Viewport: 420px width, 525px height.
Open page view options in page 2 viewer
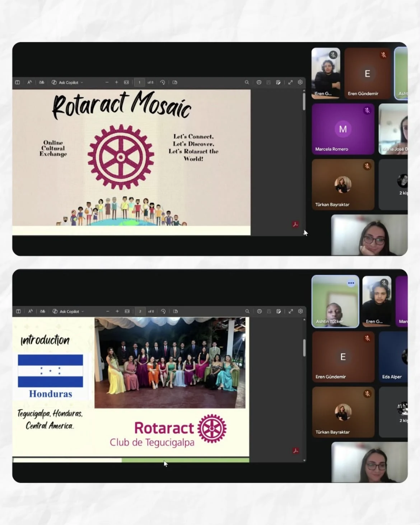176,311
